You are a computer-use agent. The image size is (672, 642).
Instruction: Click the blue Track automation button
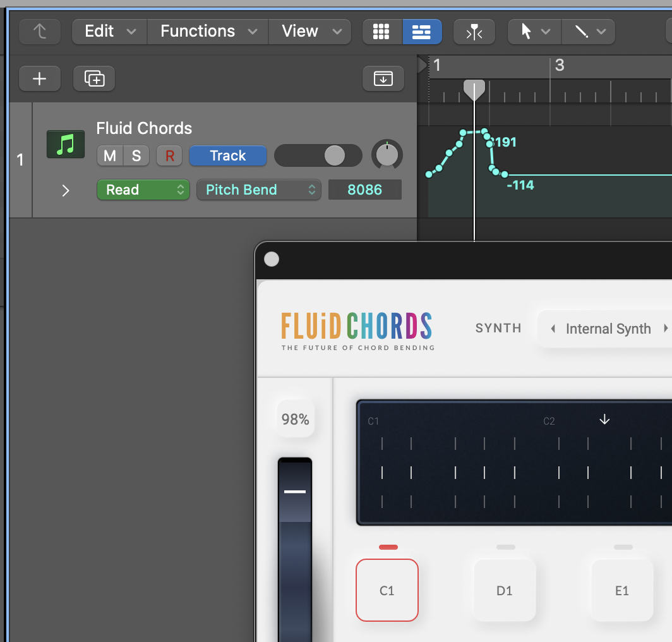227,155
